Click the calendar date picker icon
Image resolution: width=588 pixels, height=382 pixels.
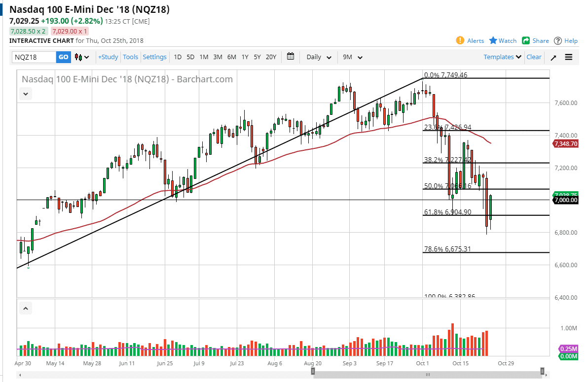(x=290, y=57)
